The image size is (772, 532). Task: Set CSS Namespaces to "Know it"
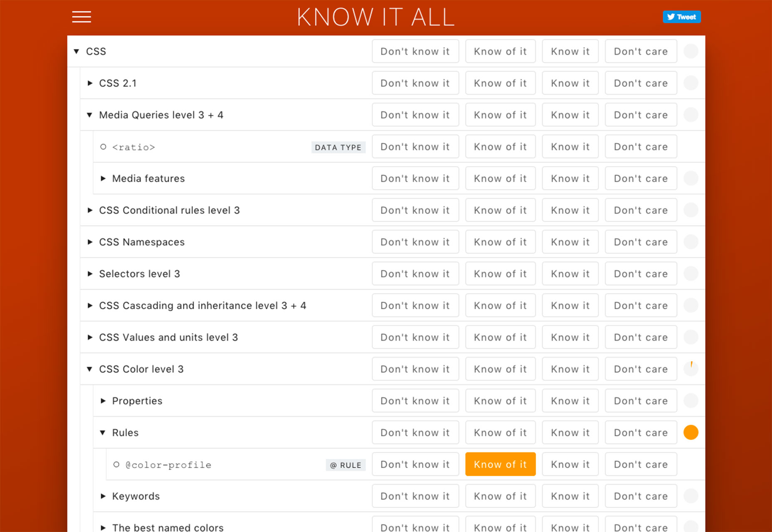[x=570, y=242]
